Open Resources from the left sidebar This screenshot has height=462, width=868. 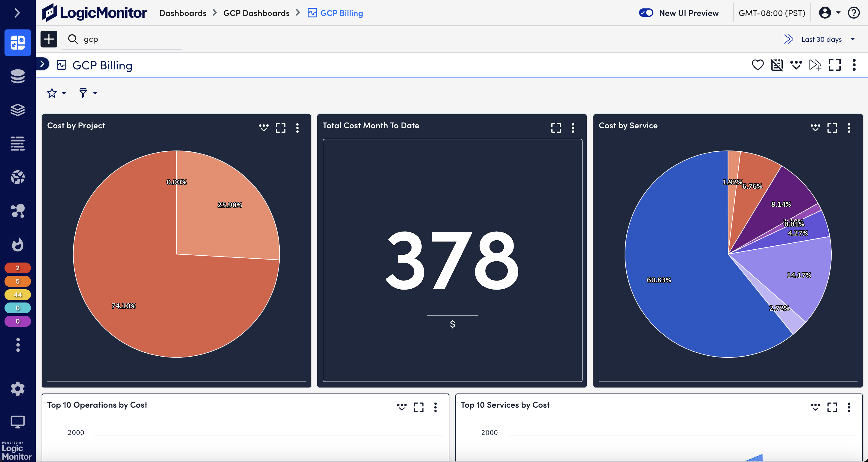coord(17,76)
